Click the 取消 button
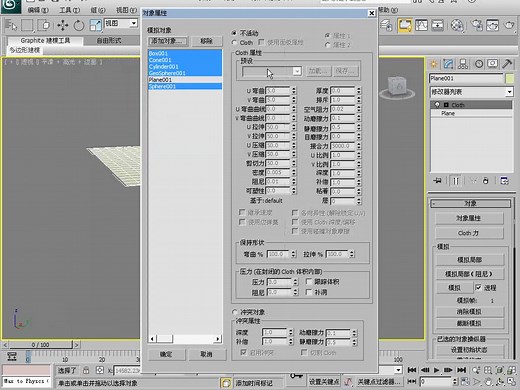The image size is (520, 390). 206,354
